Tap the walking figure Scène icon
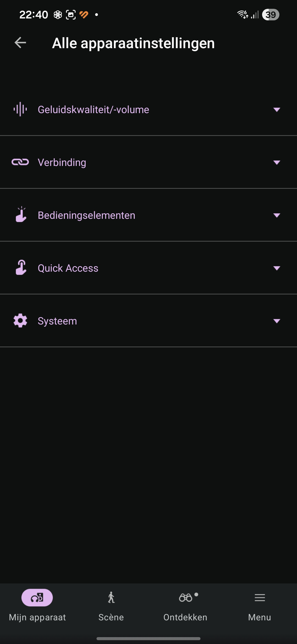 111,597
